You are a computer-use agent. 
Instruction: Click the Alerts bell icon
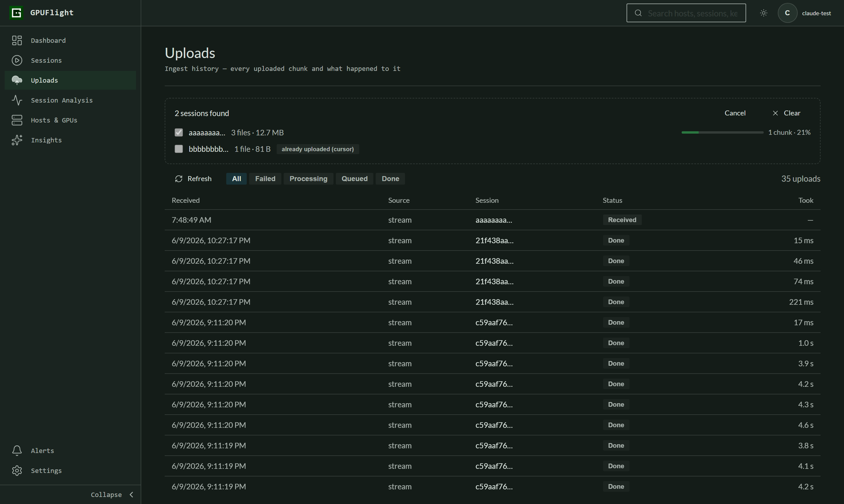pos(17,451)
